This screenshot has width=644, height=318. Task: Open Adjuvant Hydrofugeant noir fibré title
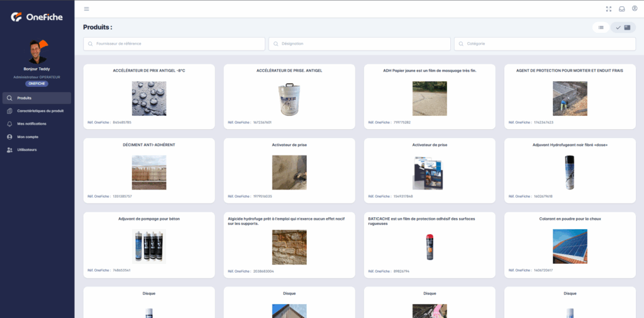[570, 145]
